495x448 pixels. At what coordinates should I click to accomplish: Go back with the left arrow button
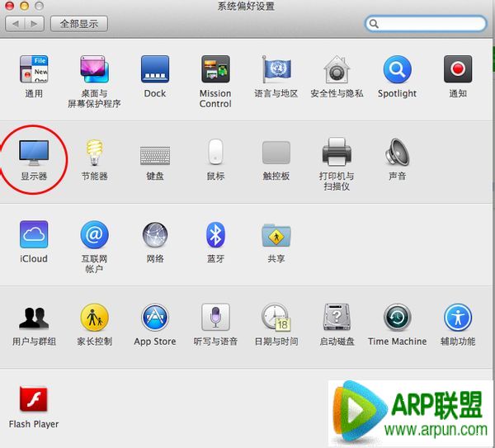pos(15,24)
